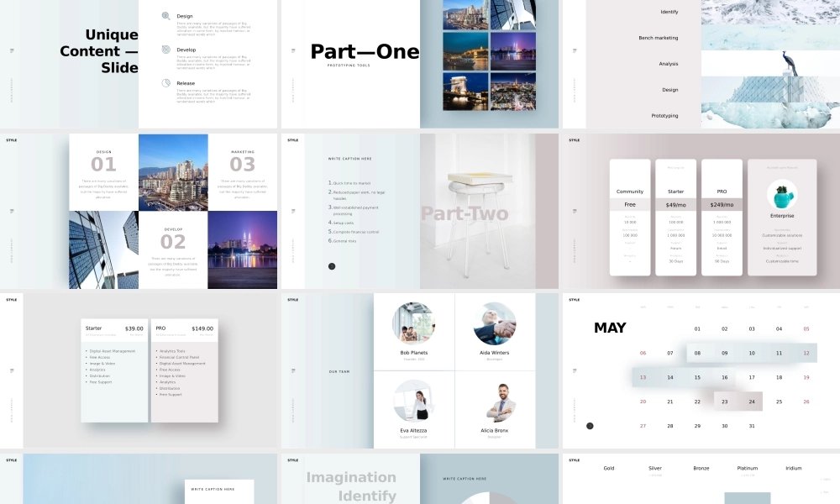Click the pie-clock icon beside Release
The height and width of the screenshot is (504, 840).
166,83
